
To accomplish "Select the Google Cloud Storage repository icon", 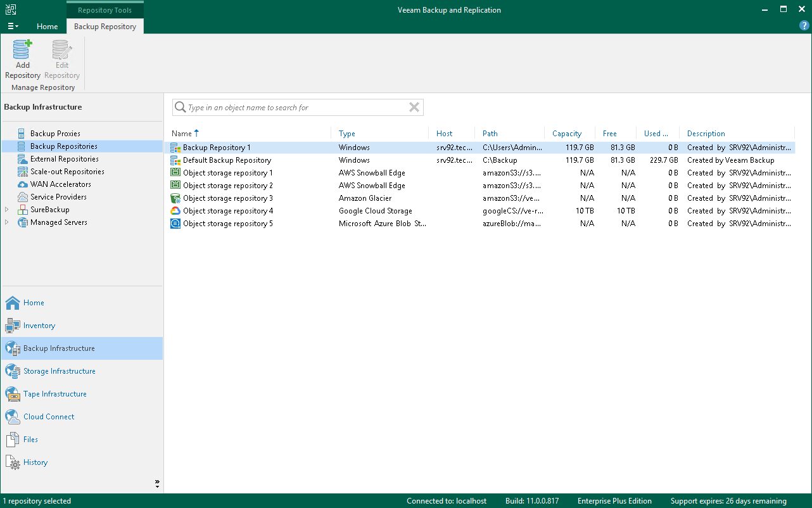I will 175,211.
